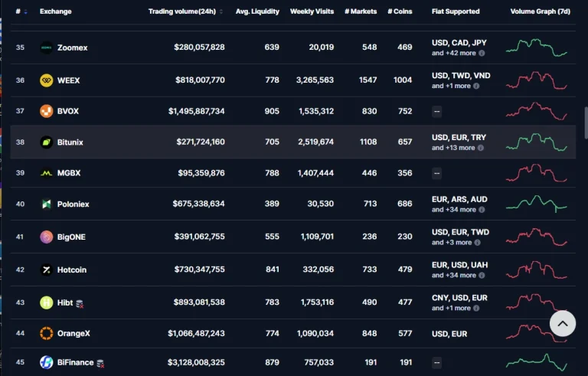This screenshot has width=588, height=376.
Task: Click the scroll-to-top arrow button
Action: click(x=563, y=323)
